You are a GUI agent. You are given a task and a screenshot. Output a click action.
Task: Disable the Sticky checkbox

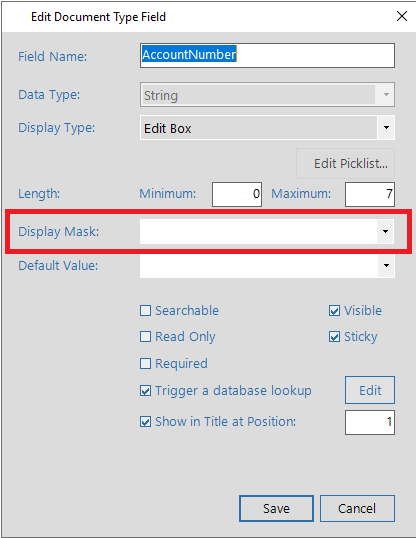pyautogui.click(x=334, y=337)
